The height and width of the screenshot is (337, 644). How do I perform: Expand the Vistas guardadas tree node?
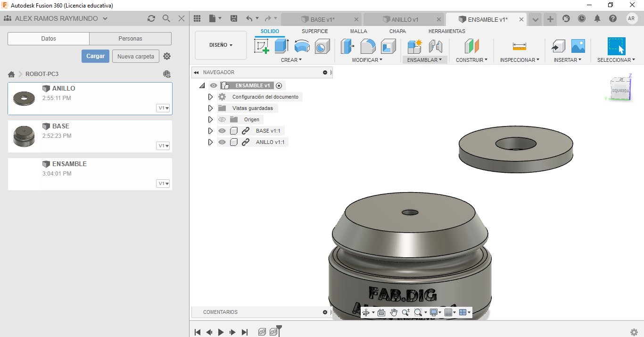click(211, 108)
